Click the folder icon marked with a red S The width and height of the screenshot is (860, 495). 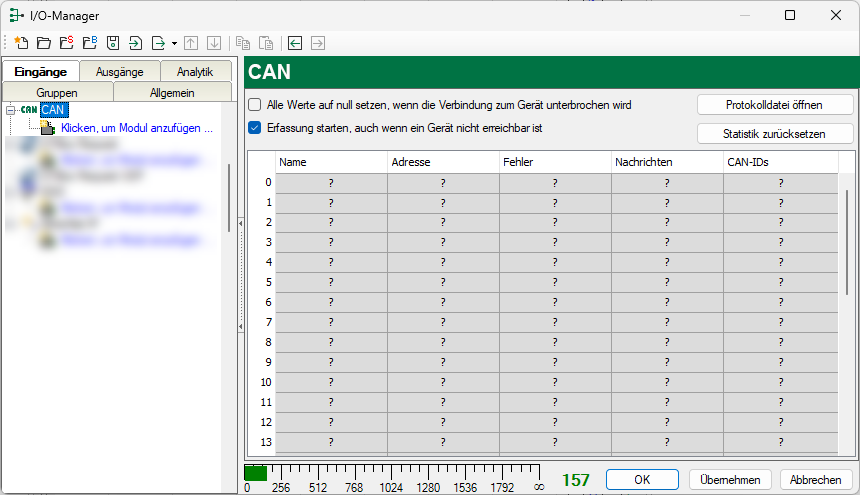pyautogui.click(x=67, y=43)
